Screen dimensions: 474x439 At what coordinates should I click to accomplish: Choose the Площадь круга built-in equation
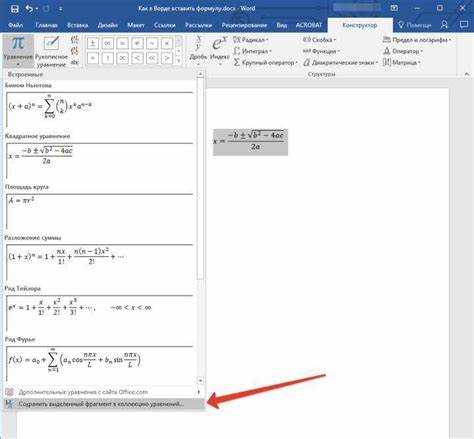100,211
